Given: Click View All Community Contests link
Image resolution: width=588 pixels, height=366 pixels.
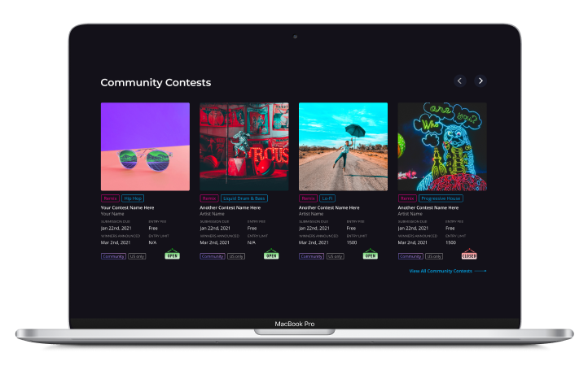Looking at the screenshot, I should (446, 271).
